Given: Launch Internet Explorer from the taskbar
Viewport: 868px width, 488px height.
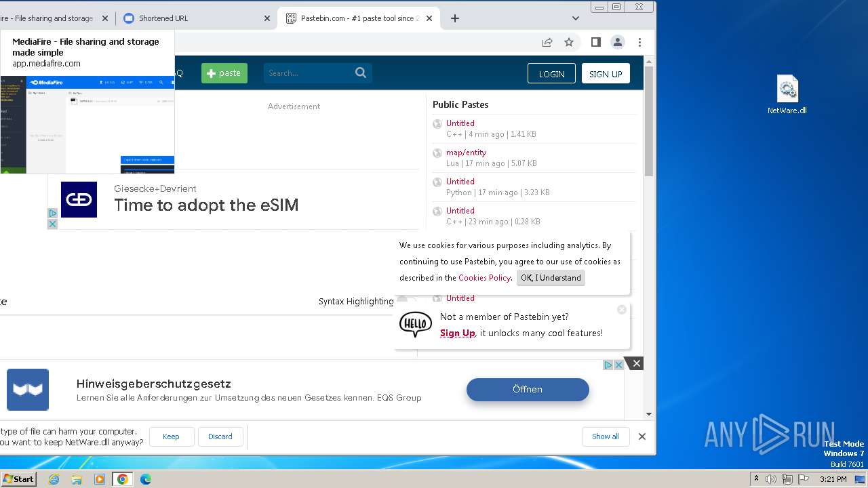Looking at the screenshot, I should coord(54,479).
